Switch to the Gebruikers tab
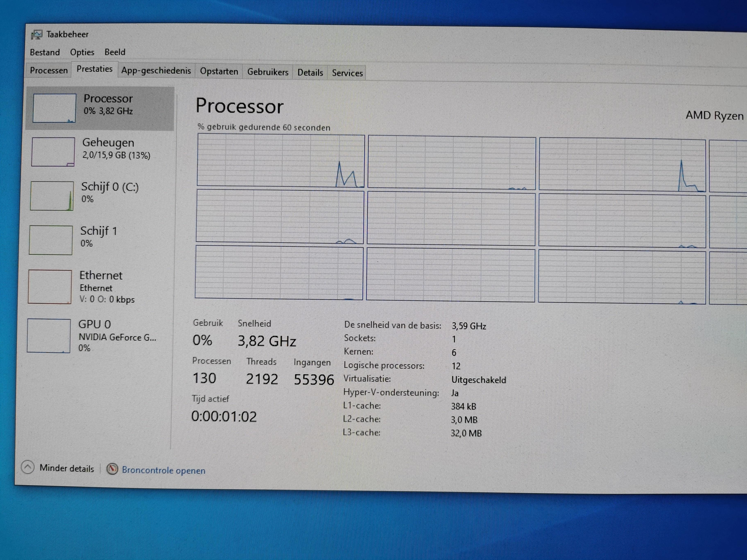Screen dimensions: 747x560 coord(268,72)
